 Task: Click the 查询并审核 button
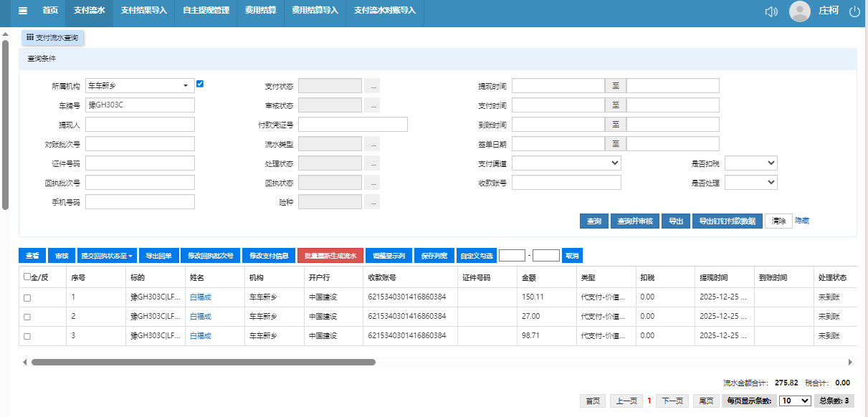635,221
